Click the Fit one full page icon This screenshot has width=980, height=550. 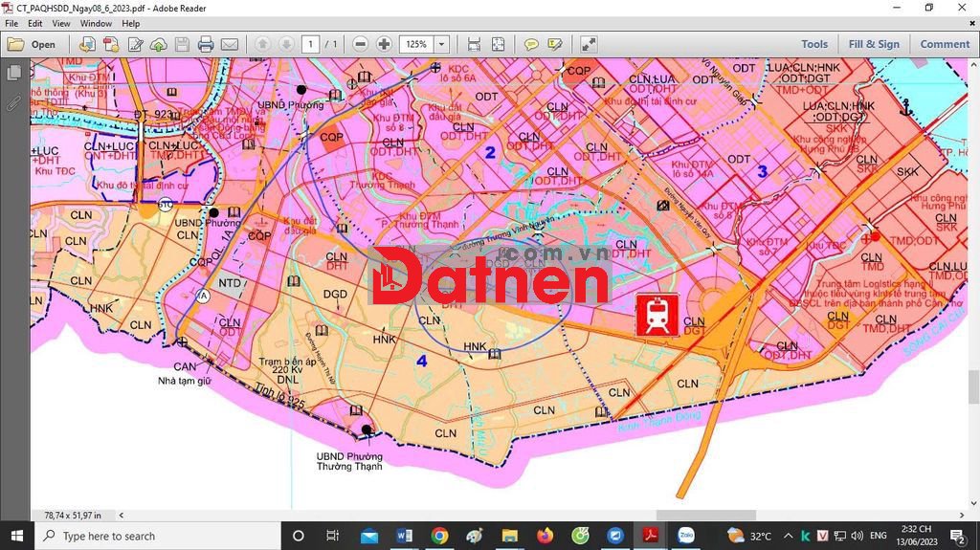pyautogui.click(x=498, y=44)
